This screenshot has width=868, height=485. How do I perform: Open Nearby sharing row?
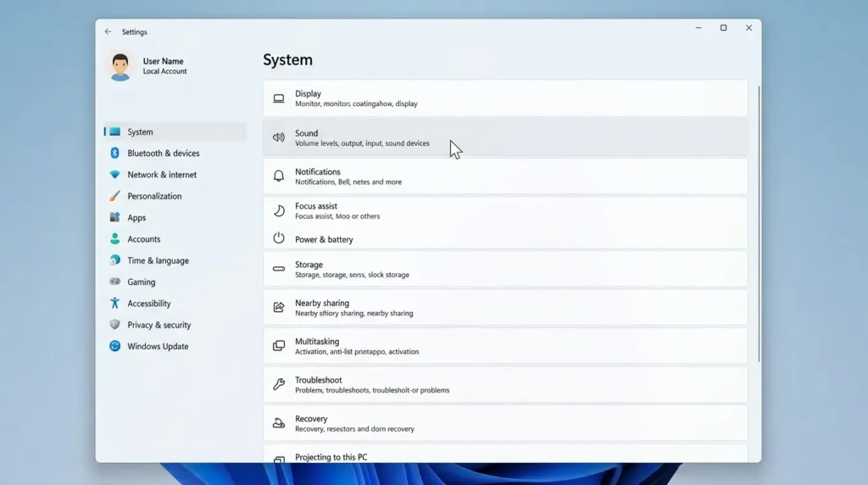point(505,307)
